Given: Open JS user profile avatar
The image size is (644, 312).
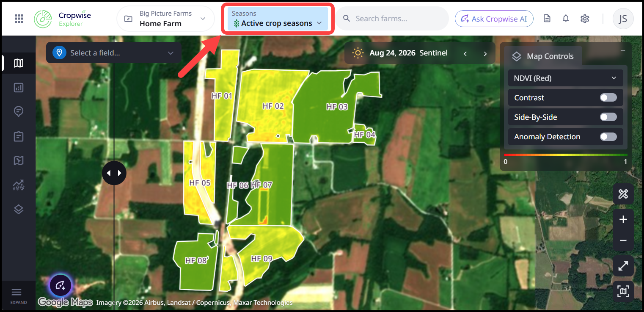Looking at the screenshot, I should 623,19.
